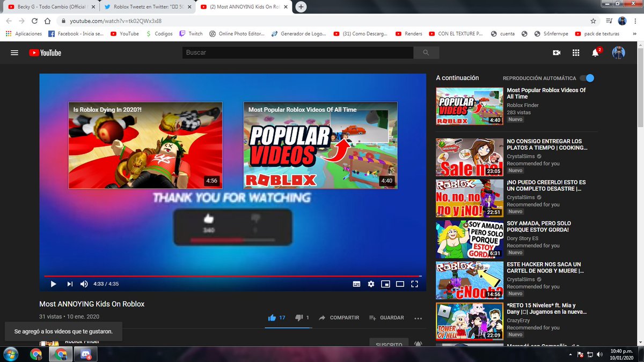The image size is (644, 362).
Task: Open the Renders bookmark
Action: 408,33
